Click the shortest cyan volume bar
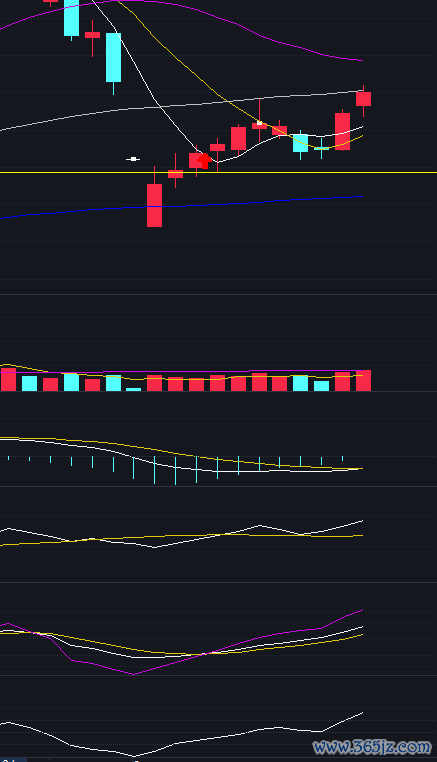 134,389
